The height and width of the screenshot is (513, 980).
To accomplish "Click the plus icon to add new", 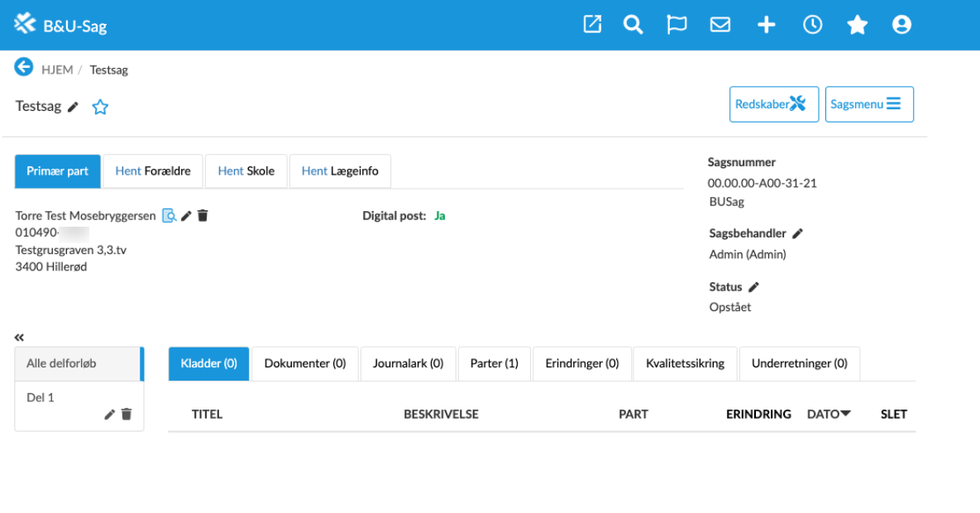I will coord(767,25).
